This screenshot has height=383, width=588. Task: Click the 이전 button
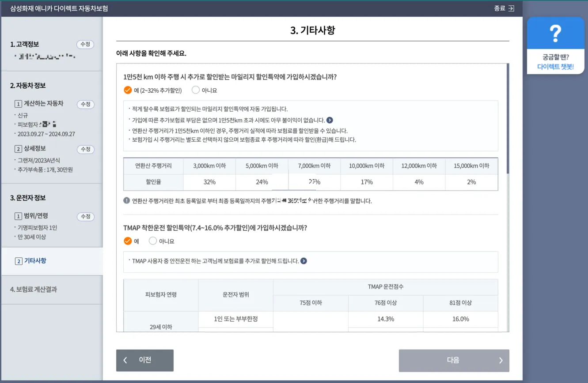click(145, 360)
